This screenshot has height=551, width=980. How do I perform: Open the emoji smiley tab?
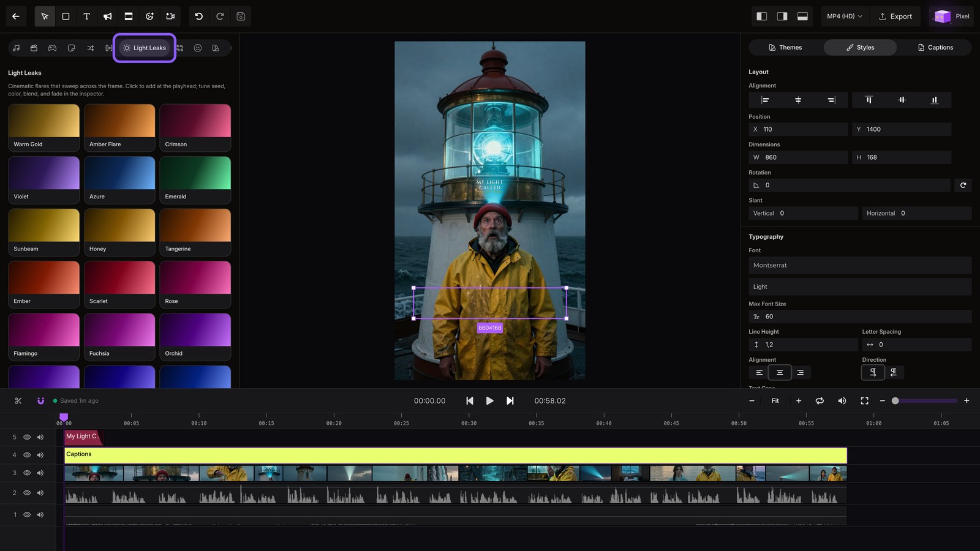[198, 48]
